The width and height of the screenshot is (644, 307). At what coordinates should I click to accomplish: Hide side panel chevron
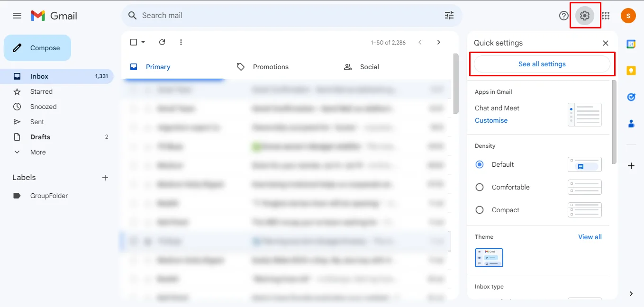coord(631,294)
